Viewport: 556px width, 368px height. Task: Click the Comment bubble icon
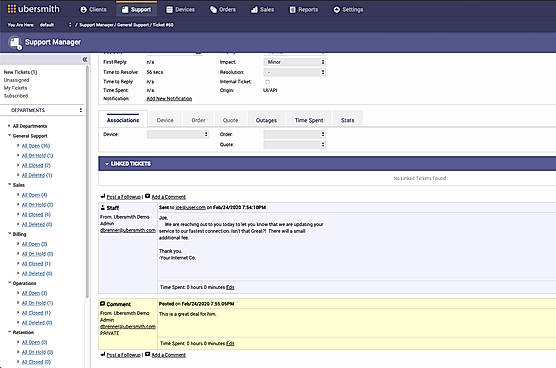pyautogui.click(x=102, y=304)
